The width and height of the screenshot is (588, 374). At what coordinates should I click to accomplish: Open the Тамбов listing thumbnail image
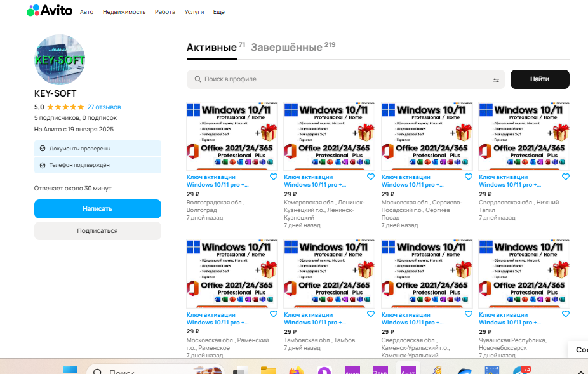pyautogui.click(x=330, y=273)
